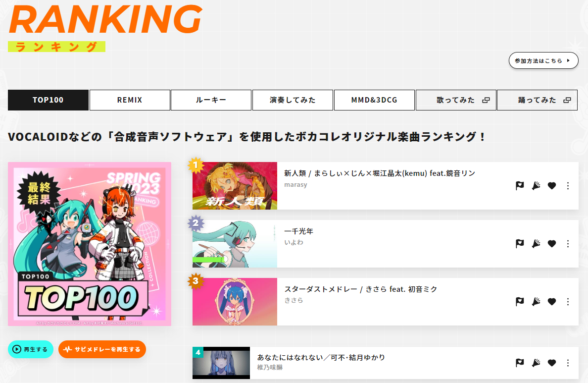Click the flag icon for 新人類 song
The width and height of the screenshot is (588, 383).
(x=520, y=185)
